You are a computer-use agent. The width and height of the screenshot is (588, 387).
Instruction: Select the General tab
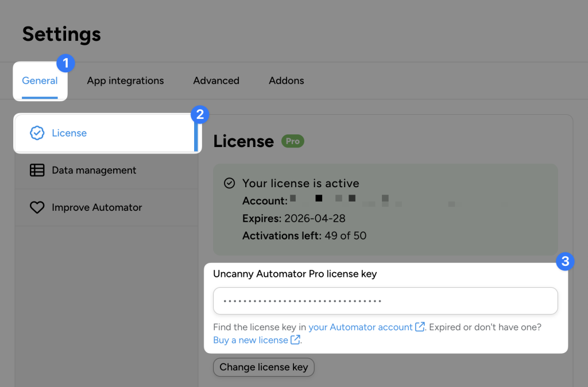click(40, 80)
